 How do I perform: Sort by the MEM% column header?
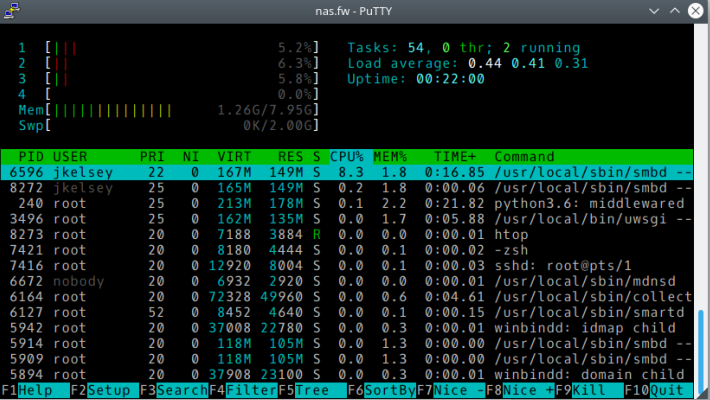coord(390,157)
